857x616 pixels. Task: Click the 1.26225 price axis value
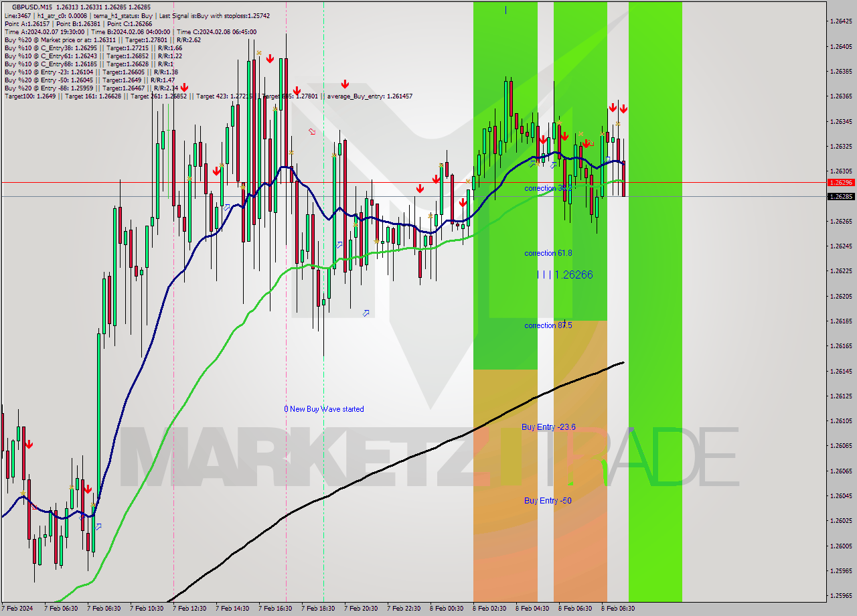tap(841, 271)
